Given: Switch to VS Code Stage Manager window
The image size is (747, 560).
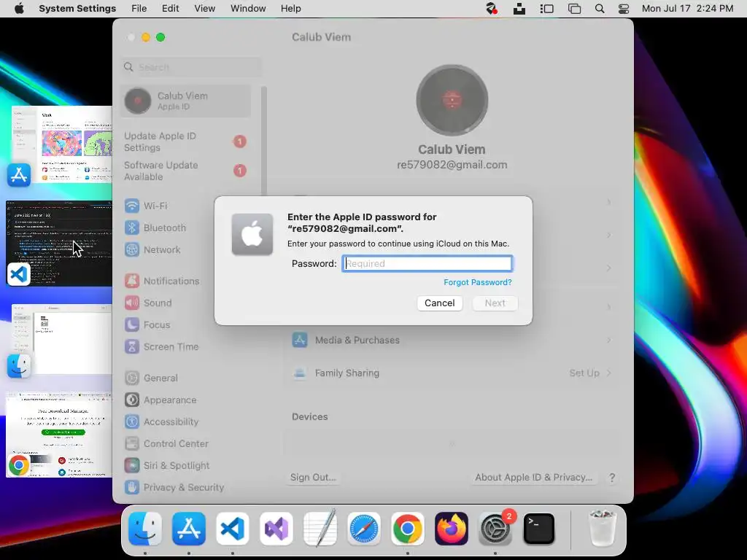Looking at the screenshot, I should (59, 243).
